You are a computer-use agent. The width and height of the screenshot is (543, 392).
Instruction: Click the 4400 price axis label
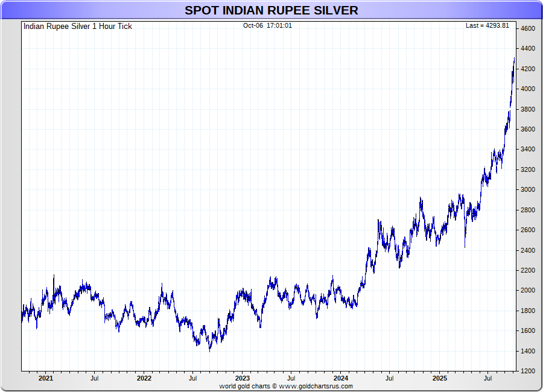(x=528, y=49)
